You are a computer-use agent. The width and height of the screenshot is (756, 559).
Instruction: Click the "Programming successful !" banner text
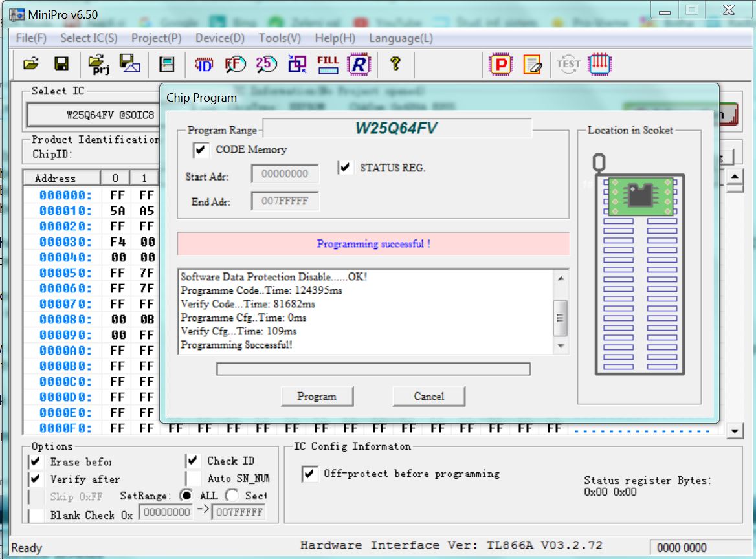pos(373,244)
